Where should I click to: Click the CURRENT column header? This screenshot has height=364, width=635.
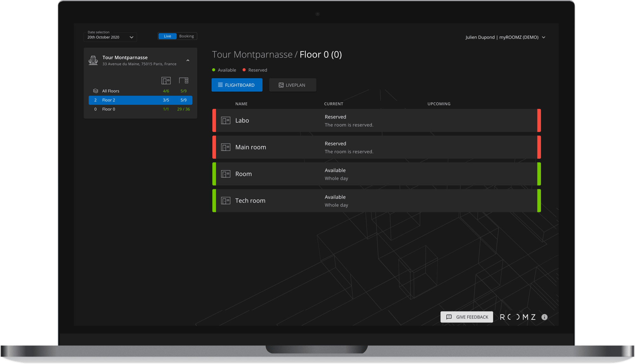333,104
